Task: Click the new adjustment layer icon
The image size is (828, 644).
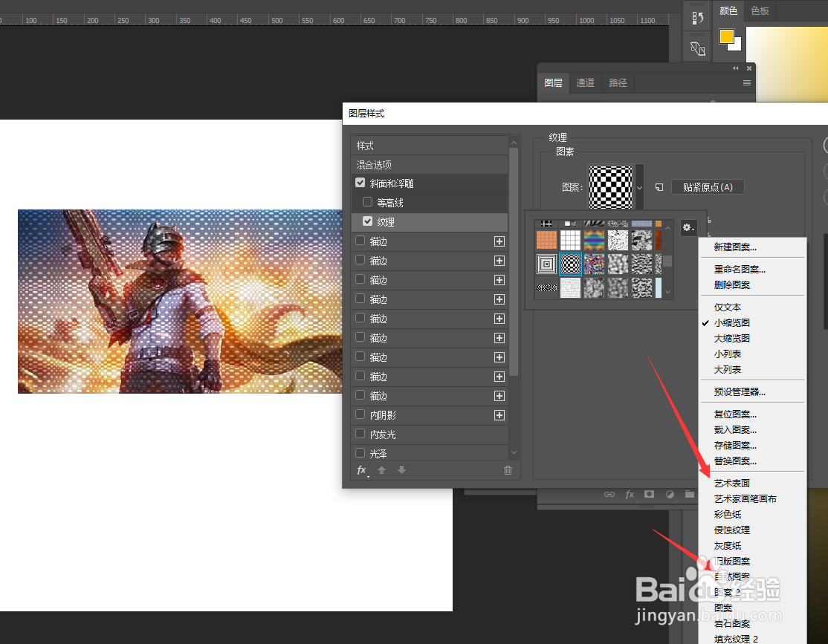Action: (670, 495)
